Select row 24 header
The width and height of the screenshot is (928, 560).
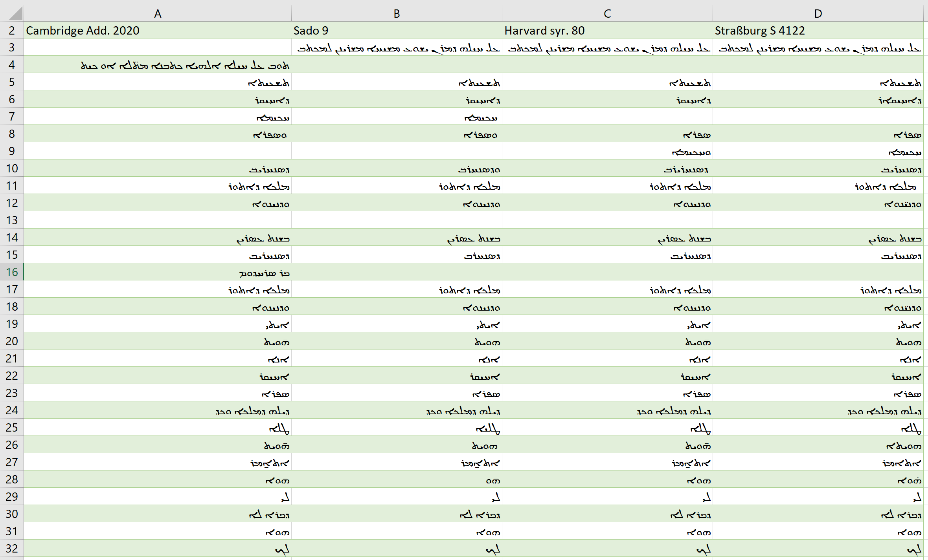12,410
